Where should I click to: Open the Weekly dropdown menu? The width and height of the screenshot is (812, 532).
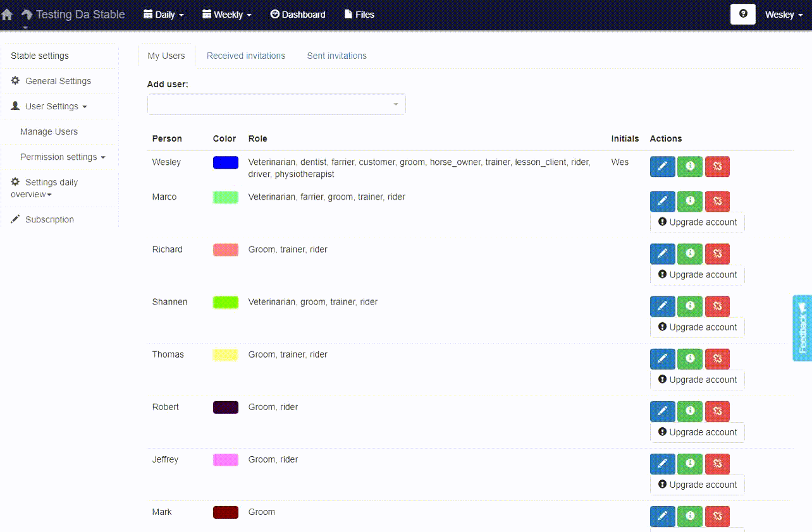pos(227,15)
